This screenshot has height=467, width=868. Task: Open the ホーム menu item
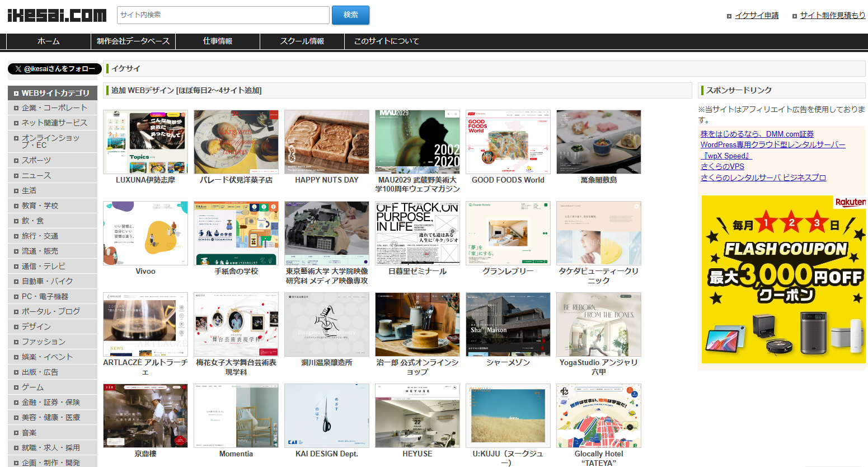click(x=49, y=41)
